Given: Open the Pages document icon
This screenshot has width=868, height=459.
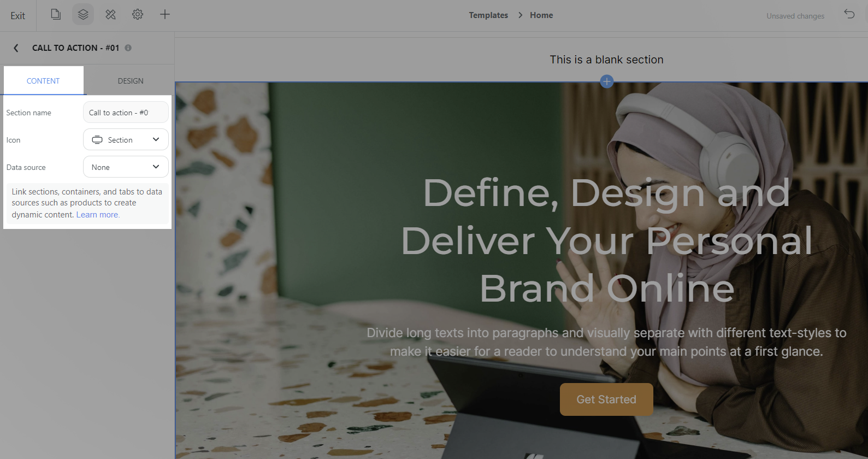Looking at the screenshot, I should (56, 15).
